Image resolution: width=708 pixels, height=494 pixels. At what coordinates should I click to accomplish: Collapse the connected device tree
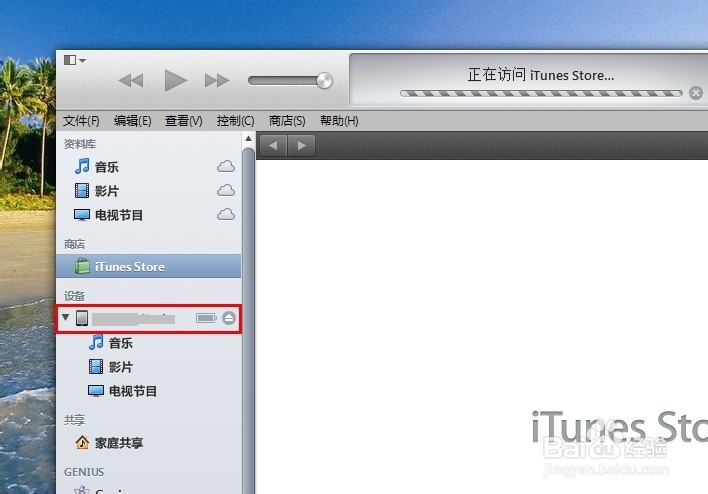pyautogui.click(x=66, y=317)
